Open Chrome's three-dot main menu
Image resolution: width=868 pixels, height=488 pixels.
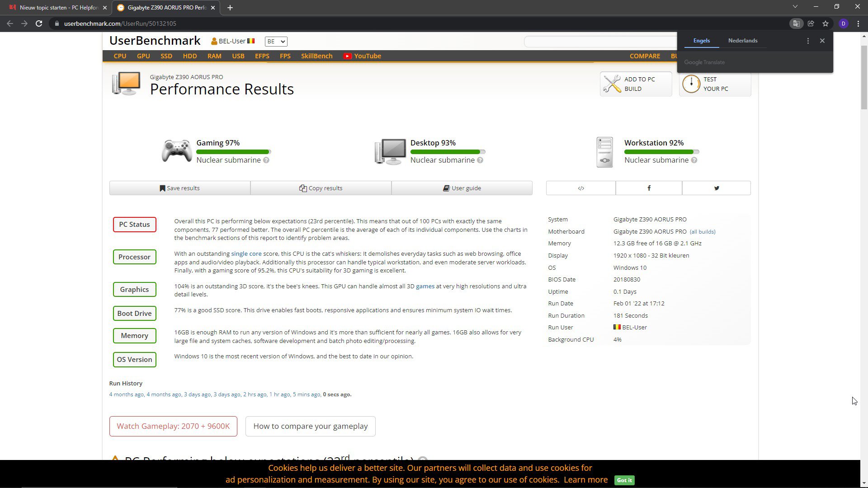[x=858, y=23]
